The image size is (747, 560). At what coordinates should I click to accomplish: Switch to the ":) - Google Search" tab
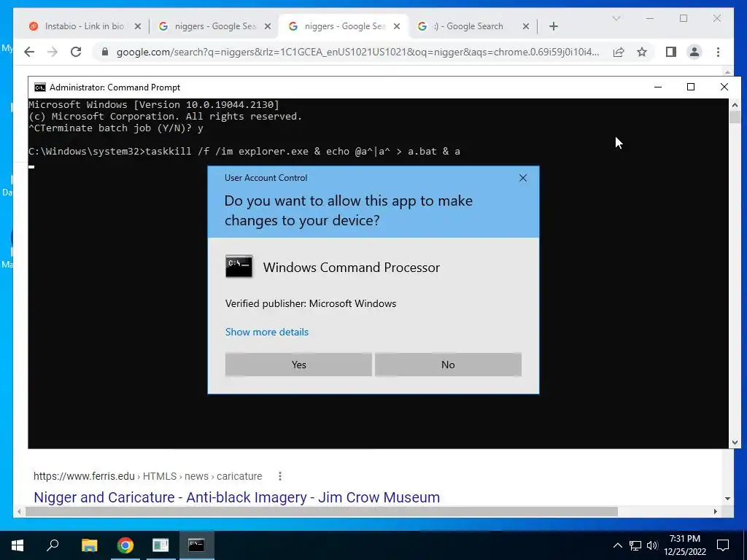[x=468, y=26]
